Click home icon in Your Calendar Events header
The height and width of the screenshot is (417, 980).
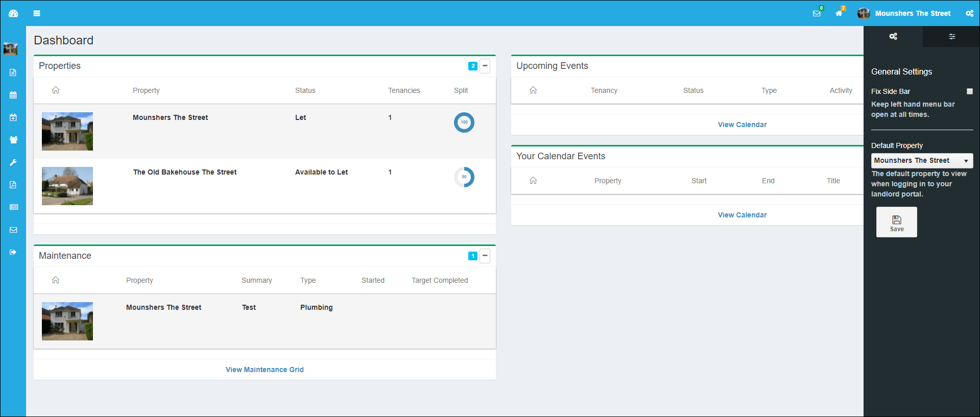click(x=533, y=180)
